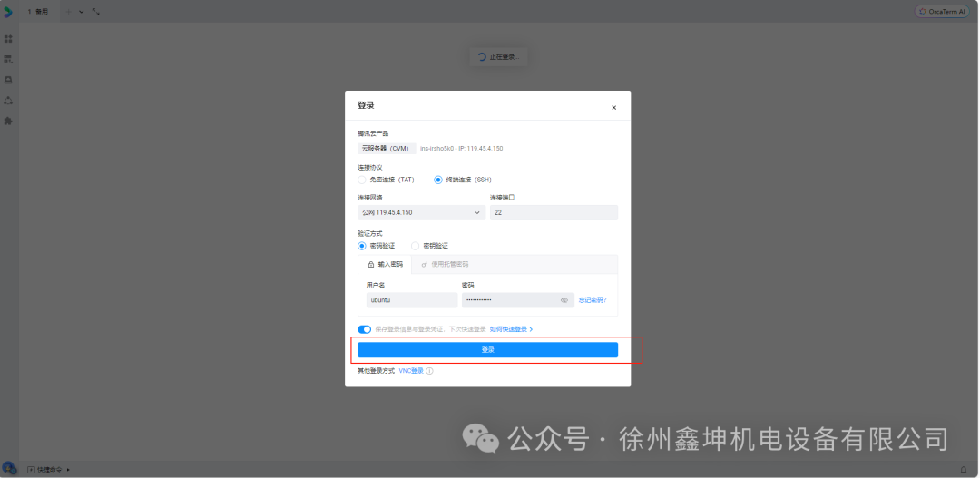
Task: Switch to the 使用托管密码 tab
Action: [x=445, y=264]
